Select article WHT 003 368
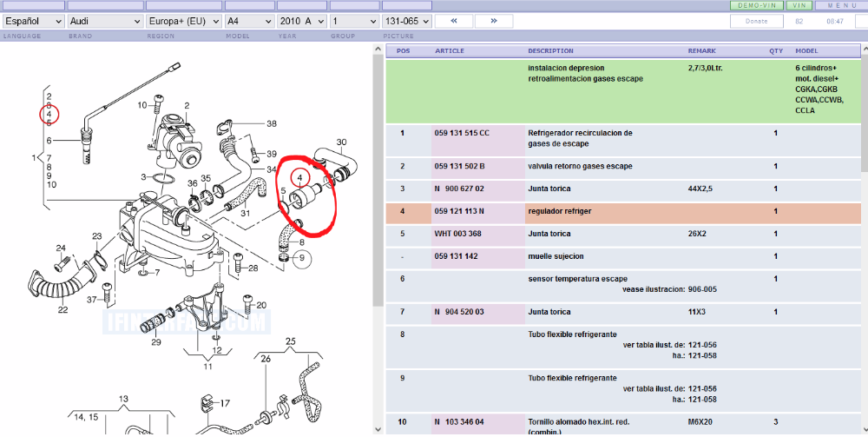 pos(457,234)
